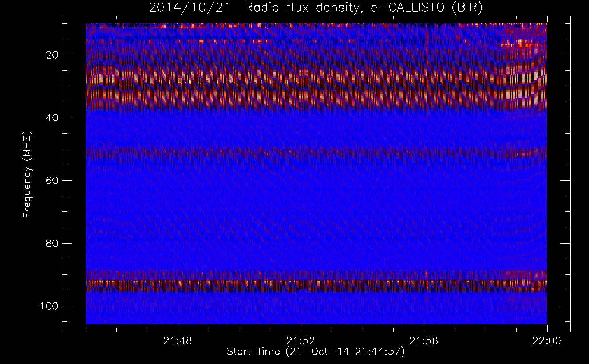Click the '21:56' time tick label

tap(424, 341)
